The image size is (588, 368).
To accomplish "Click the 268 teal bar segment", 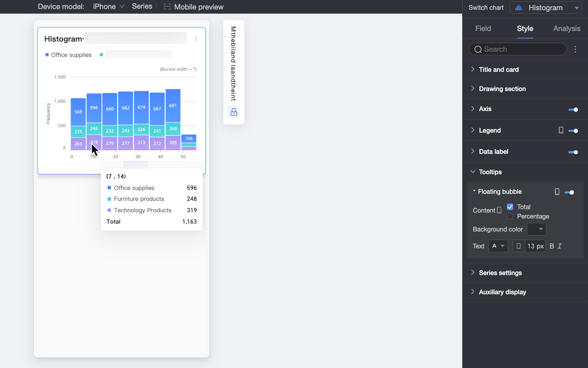I will (173, 129).
